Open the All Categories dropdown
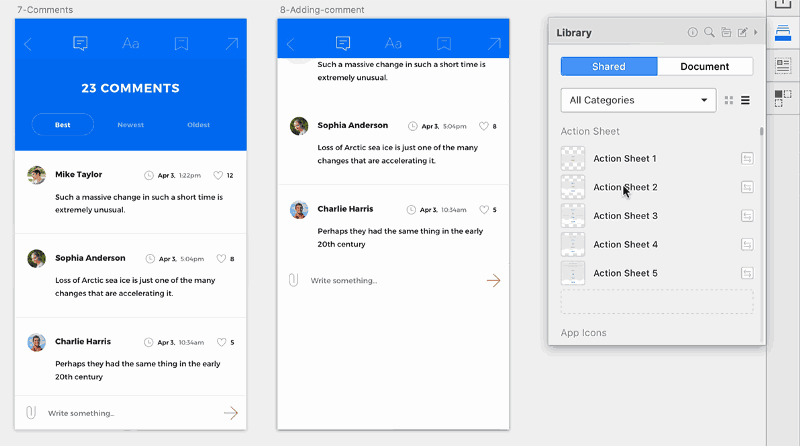800x446 pixels. point(638,100)
